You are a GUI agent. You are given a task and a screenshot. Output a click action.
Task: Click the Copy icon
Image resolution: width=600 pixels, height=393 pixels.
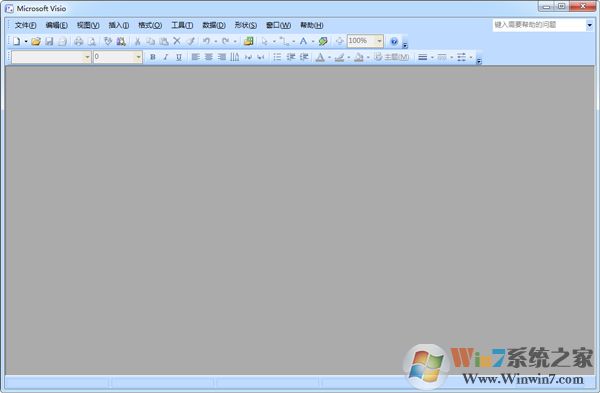(x=151, y=41)
